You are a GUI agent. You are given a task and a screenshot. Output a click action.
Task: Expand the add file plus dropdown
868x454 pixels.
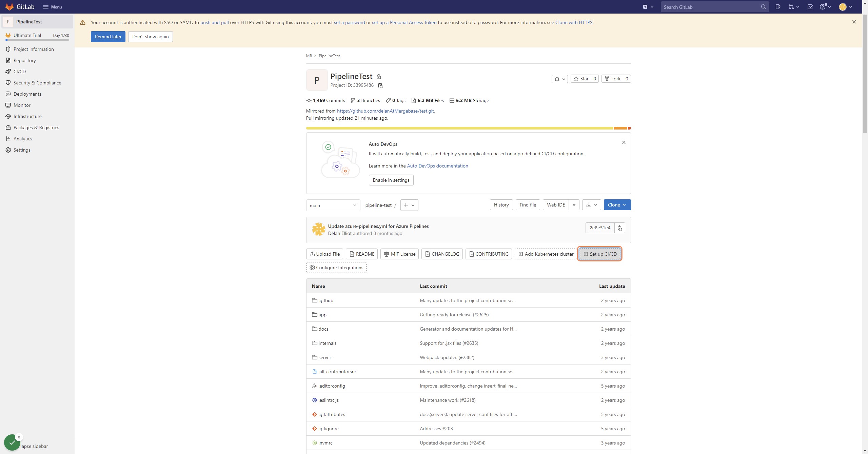pyautogui.click(x=409, y=205)
